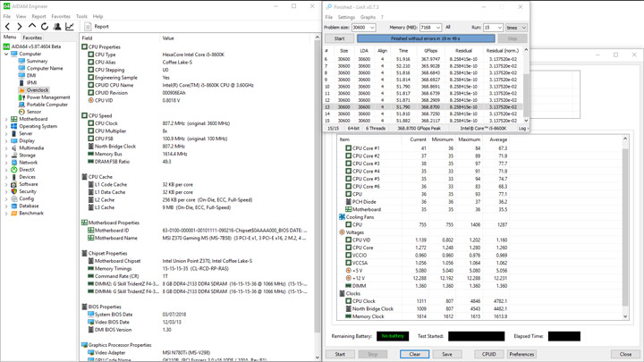
Task: Open the AIDA64 View menu
Action: point(21,16)
